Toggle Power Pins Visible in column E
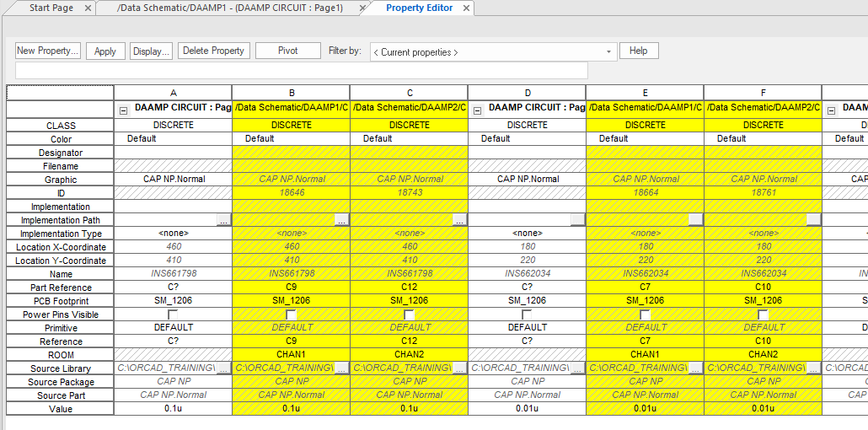 coord(645,314)
